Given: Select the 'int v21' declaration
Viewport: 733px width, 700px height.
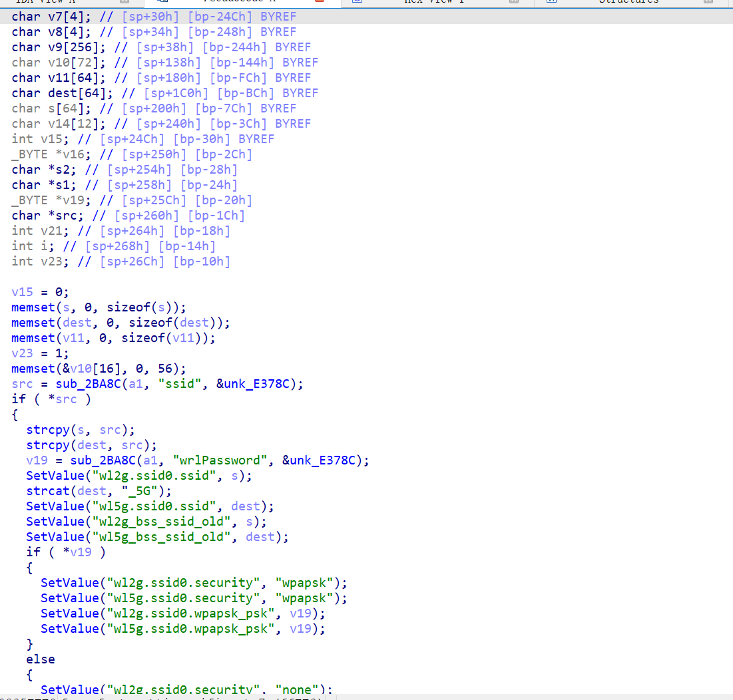Looking at the screenshot, I should pos(121,231).
